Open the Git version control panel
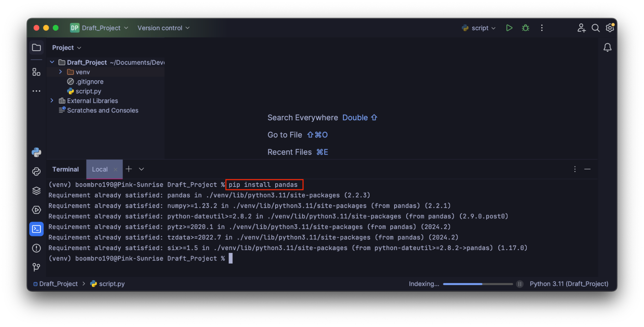644x327 pixels. (36, 267)
